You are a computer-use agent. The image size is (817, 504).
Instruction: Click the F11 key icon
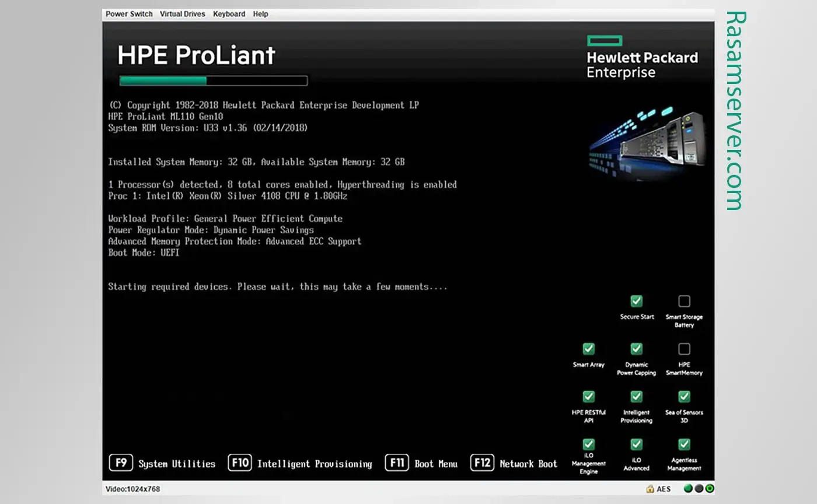click(397, 463)
